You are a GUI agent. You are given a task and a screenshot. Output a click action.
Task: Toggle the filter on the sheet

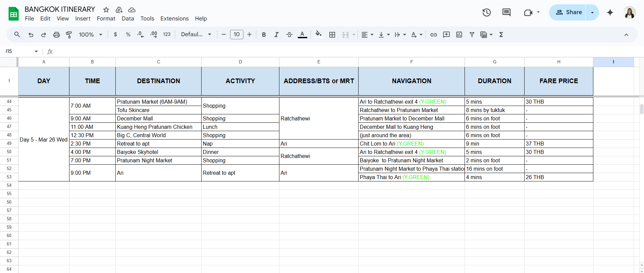[x=472, y=35]
